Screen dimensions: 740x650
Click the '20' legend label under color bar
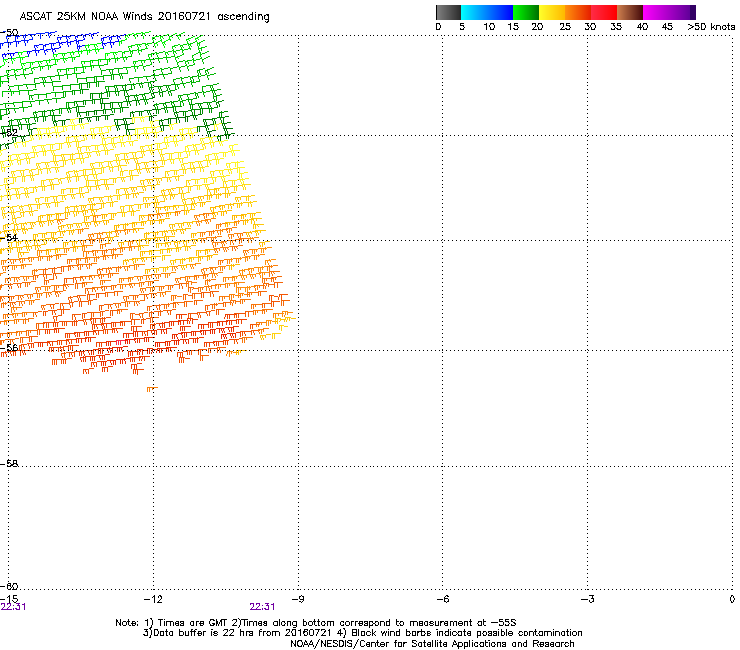click(x=537, y=27)
